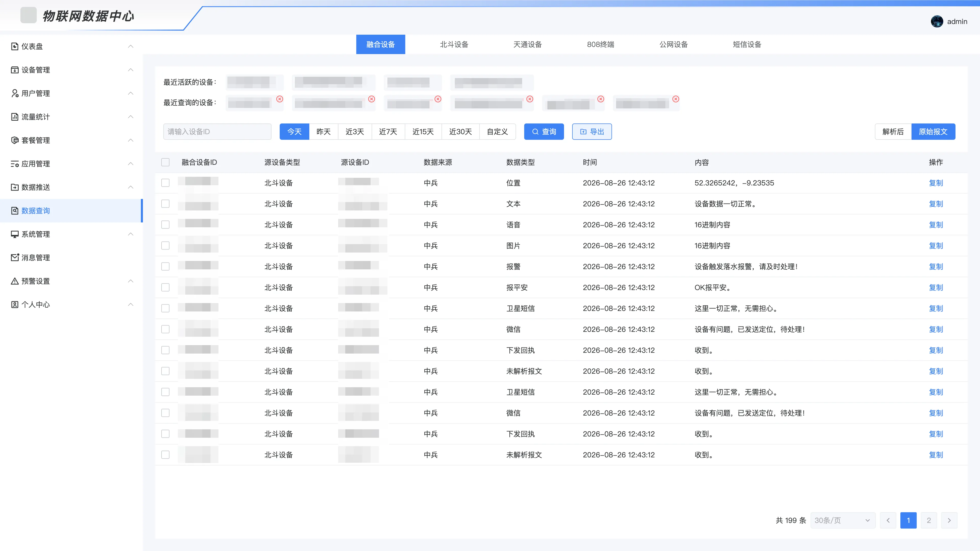
Task: Remove the second recently queried device tag
Action: click(372, 99)
